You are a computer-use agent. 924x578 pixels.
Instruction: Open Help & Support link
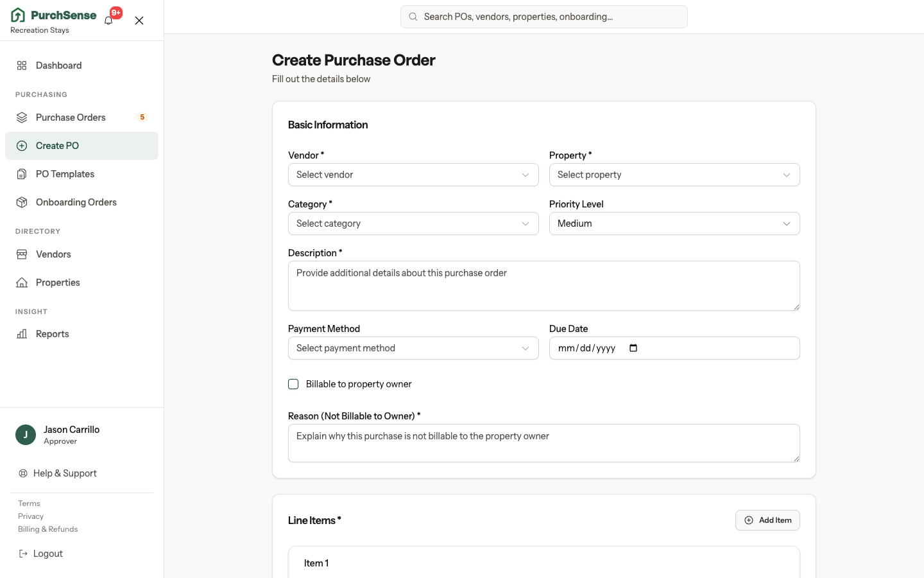65,473
